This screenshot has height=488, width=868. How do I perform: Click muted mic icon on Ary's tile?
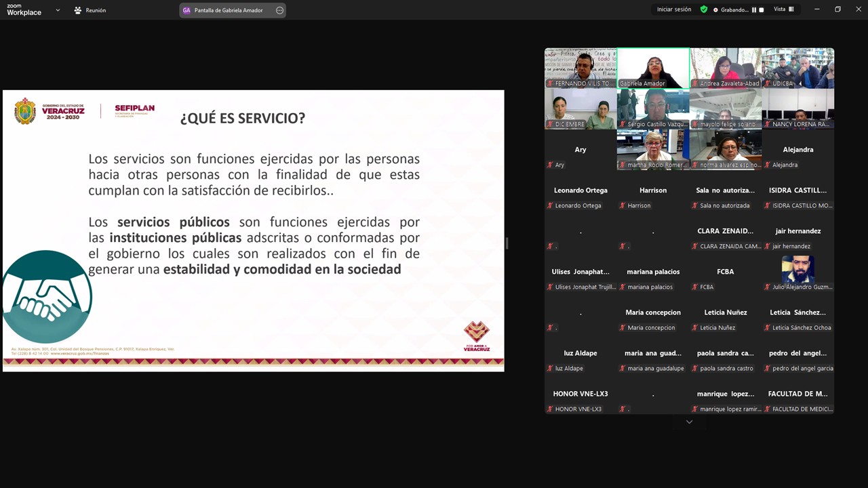point(550,165)
